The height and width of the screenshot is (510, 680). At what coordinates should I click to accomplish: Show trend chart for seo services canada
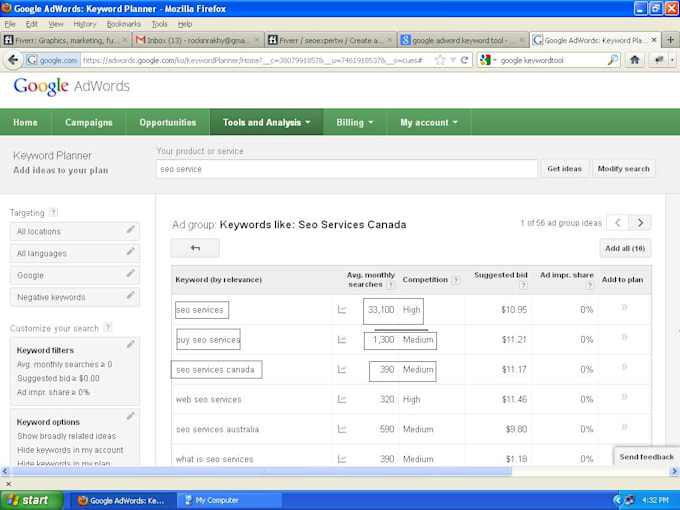[342, 369]
